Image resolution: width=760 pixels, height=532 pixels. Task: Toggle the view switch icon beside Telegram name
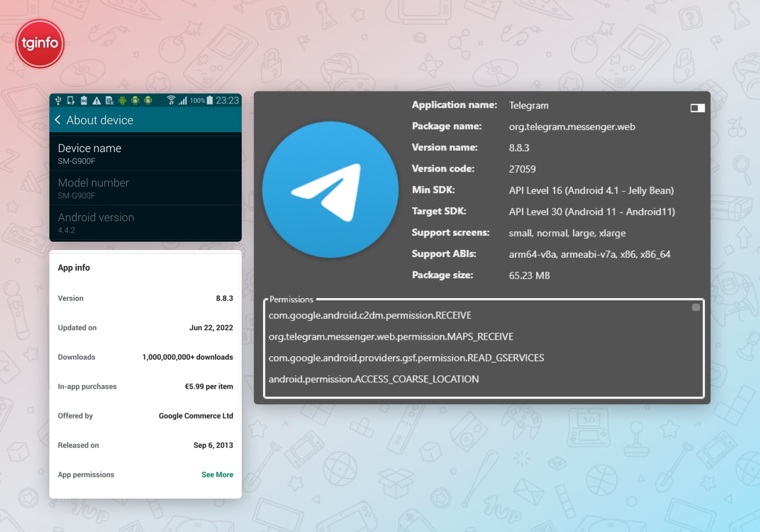click(x=698, y=108)
